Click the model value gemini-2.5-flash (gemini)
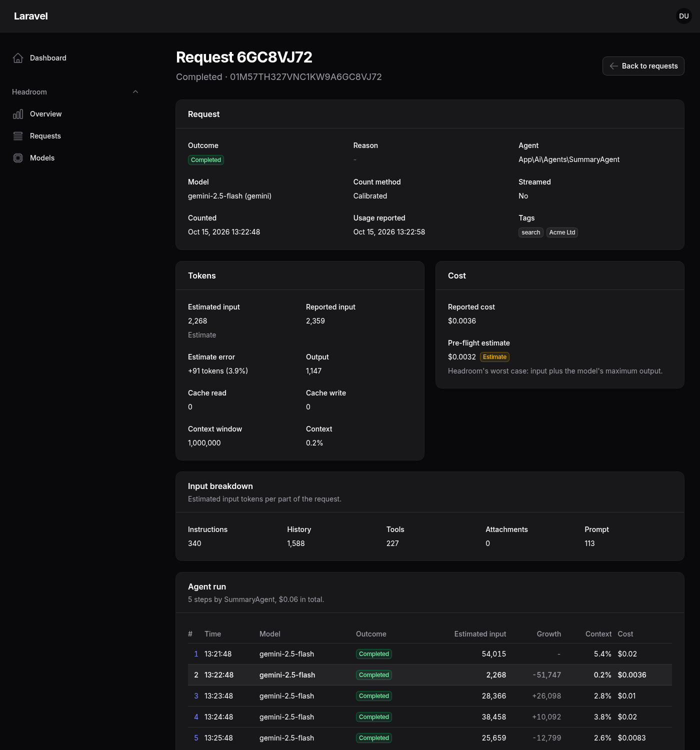Screen dimensions: 700x750 (x=229, y=196)
